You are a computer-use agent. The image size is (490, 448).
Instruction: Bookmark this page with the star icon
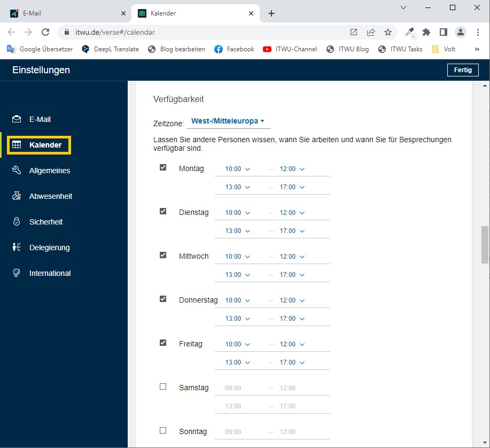[388, 32]
